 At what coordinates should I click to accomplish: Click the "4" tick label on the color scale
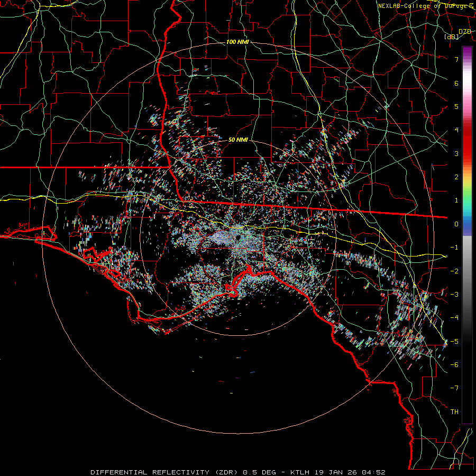coord(456,130)
